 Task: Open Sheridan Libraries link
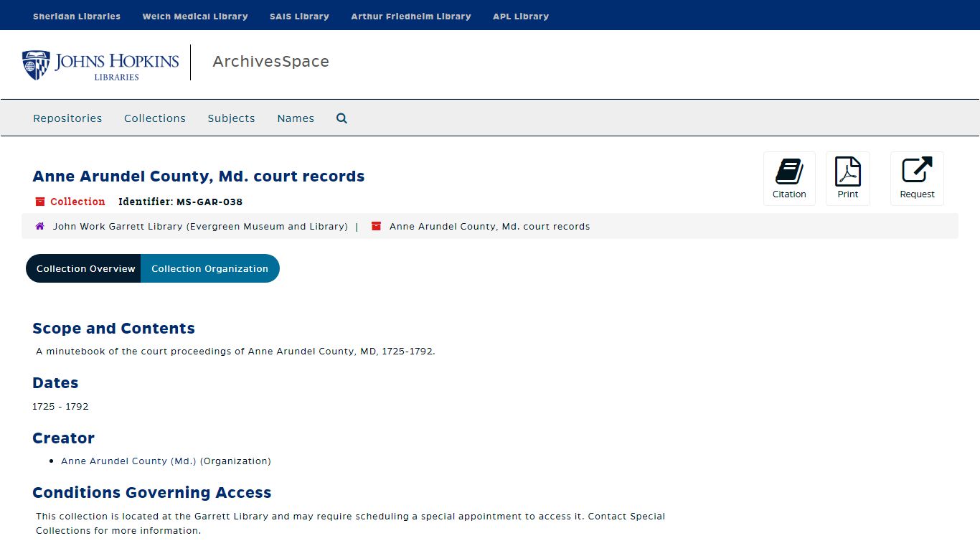click(77, 16)
